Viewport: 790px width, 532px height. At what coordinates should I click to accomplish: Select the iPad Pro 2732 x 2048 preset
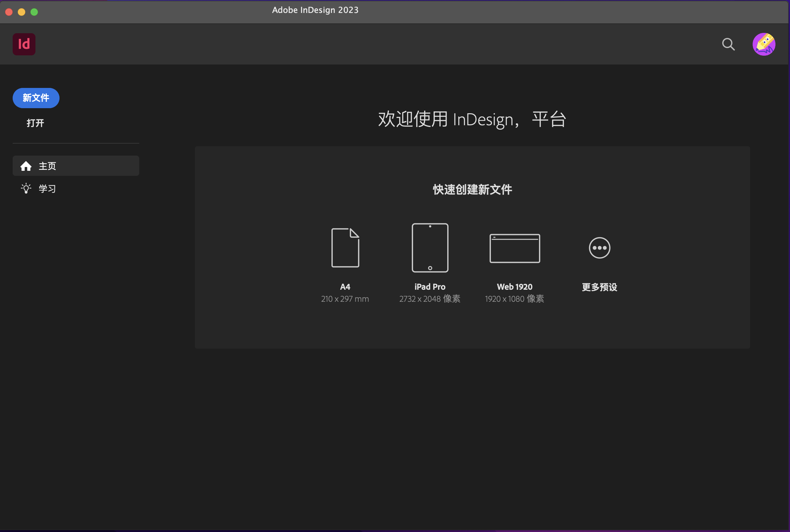pyautogui.click(x=429, y=299)
